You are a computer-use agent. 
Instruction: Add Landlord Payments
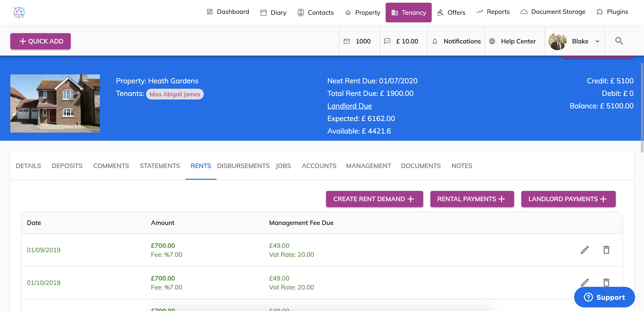coord(568,199)
